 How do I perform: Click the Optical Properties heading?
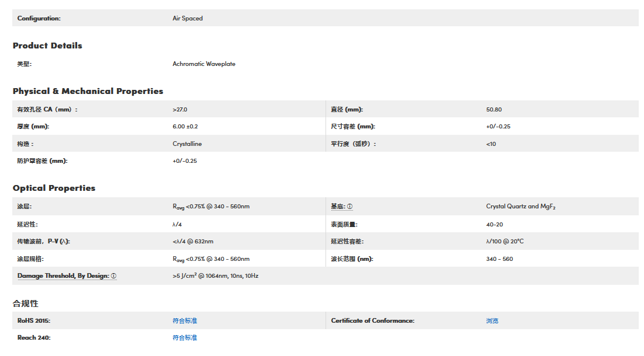pyautogui.click(x=54, y=188)
